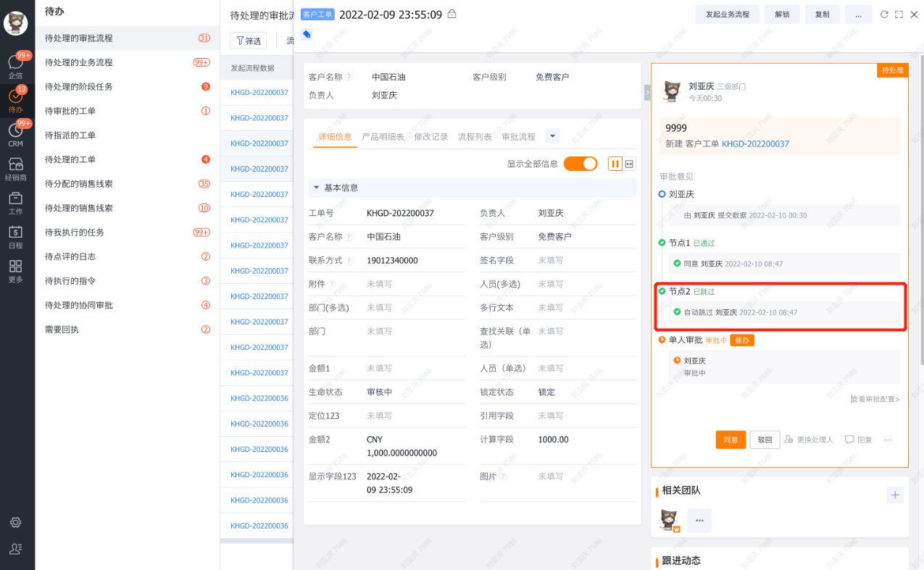The image size is (924, 570).
Task: Open the tab overflow dropdown arrow
Action: 552,136
